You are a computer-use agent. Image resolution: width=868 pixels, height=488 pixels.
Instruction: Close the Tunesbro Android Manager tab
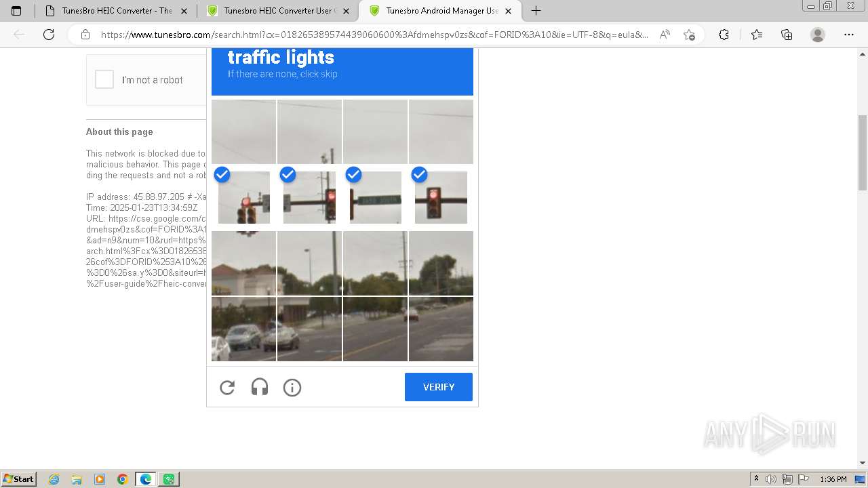[509, 11]
